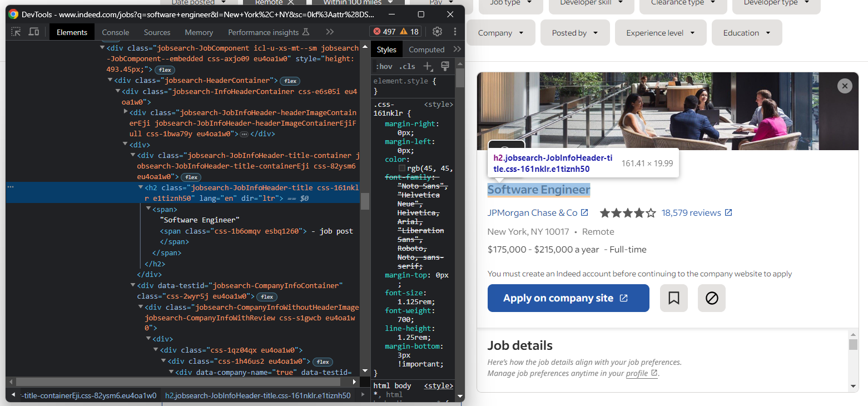Open the rendering emulation paintbrush icon
The height and width of the screenshot is (406, 868).
tap(445, 66)
